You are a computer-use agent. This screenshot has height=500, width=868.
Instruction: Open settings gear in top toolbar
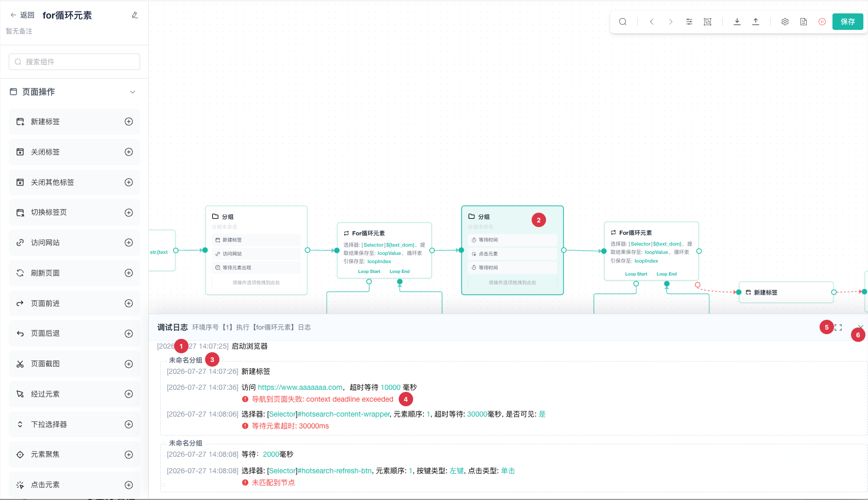tap(785, 22)
